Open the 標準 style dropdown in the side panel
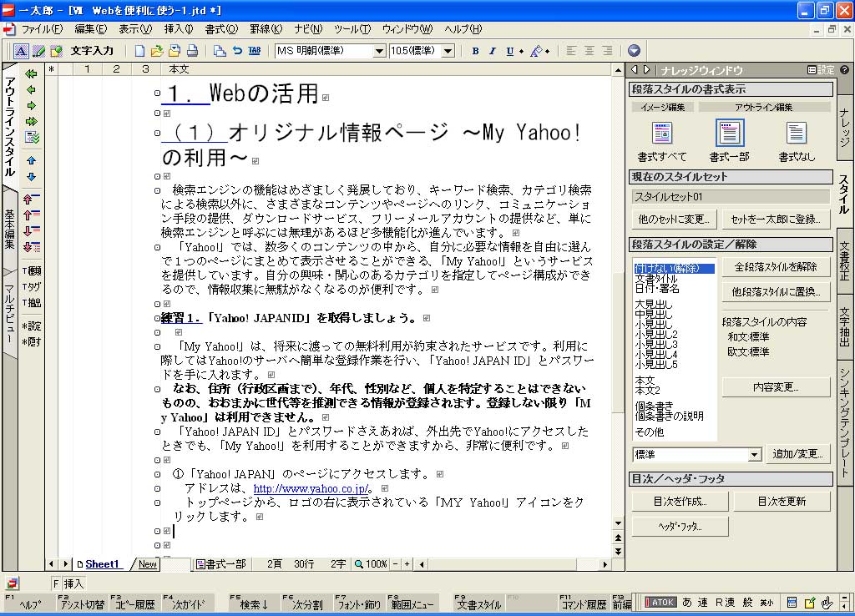Viewport: 855px width, 616px height. 754,455
